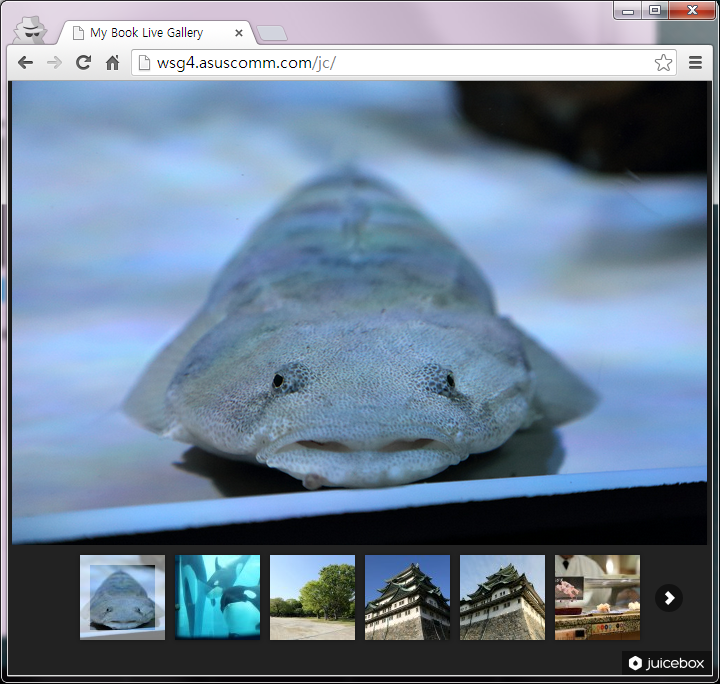Click the page info icon in the address bar
Screen dimensions: 720x684
click(x=144, y=63)
